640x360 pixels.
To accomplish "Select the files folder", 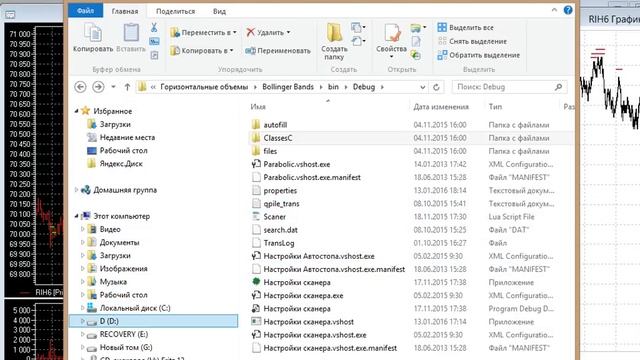I will click(270, 151).
